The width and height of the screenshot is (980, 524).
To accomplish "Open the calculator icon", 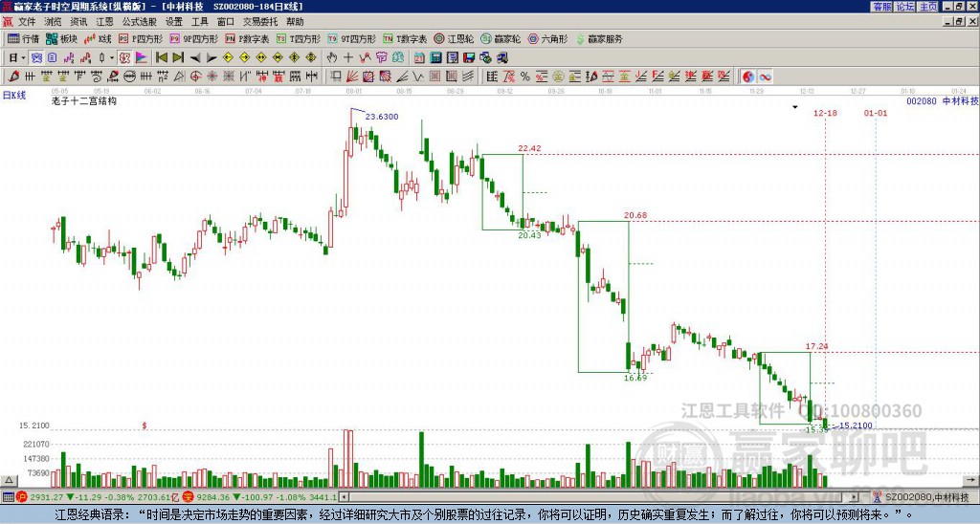I will click(435, 57).
